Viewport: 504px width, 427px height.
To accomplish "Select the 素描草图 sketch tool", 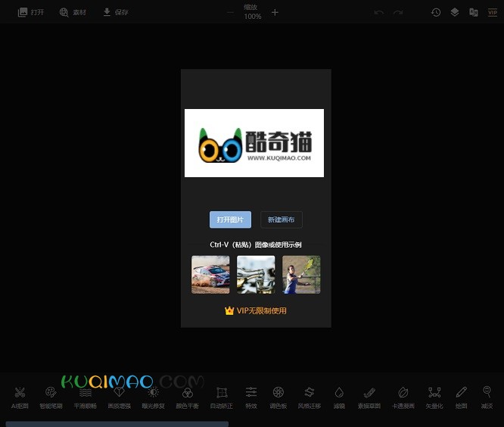I will click(x=369, y=398).
